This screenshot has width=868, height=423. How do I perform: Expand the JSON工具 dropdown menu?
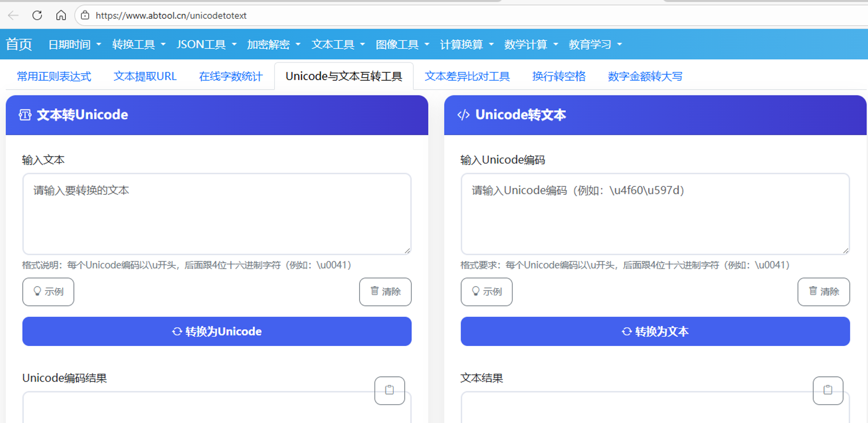pos(207,45)
